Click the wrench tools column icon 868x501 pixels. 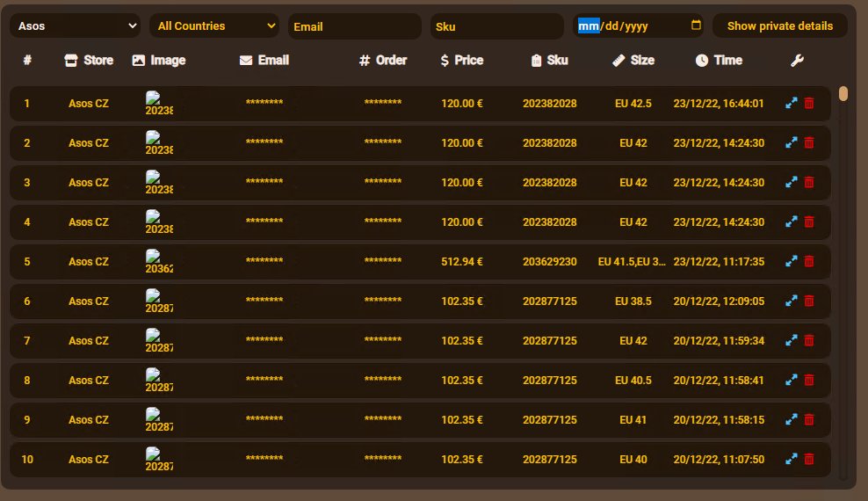tap(797, 61)
